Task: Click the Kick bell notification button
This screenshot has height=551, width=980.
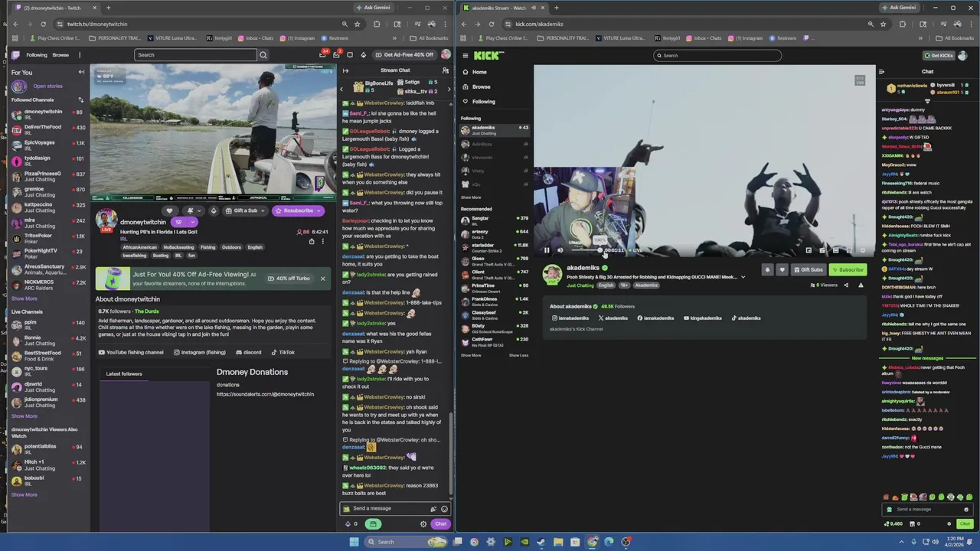Action: 767,269
